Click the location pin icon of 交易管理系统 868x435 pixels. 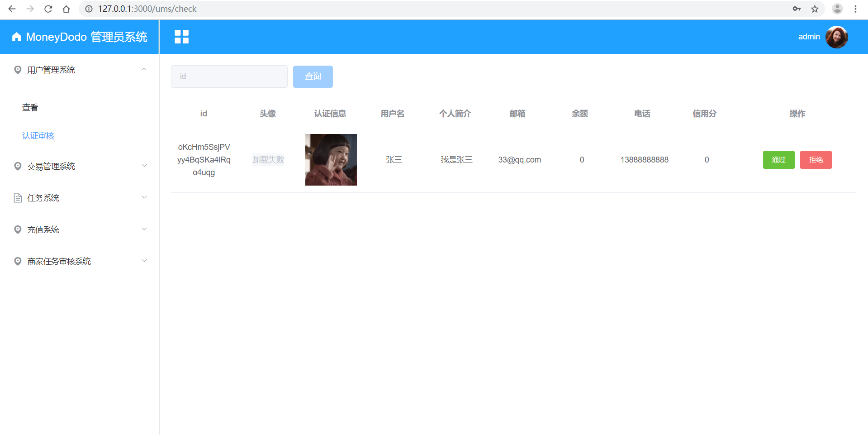pyautogui.click(x=18, y=166)
